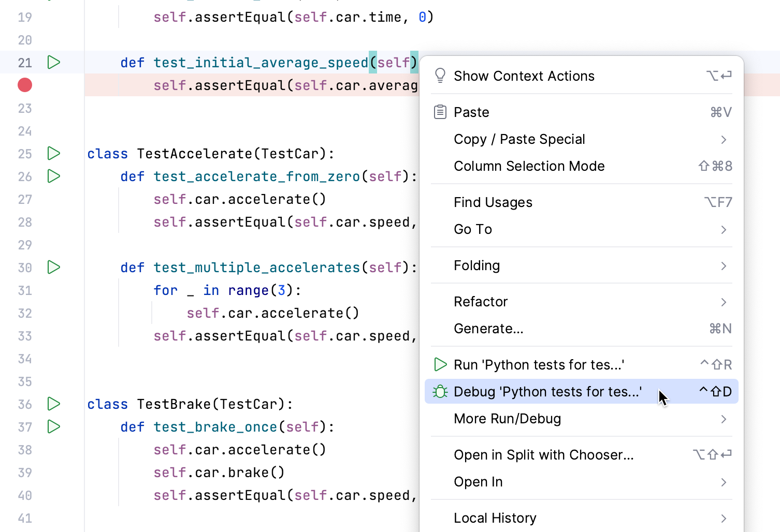Run the test at line 21 via gutter icon
780x532 pixels.
click(53, 62)
